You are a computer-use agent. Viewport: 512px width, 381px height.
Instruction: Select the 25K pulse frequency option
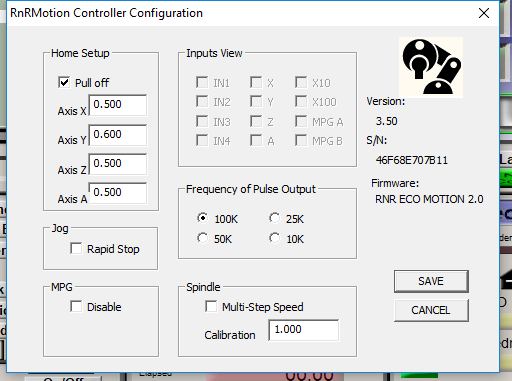coord(275,218)
